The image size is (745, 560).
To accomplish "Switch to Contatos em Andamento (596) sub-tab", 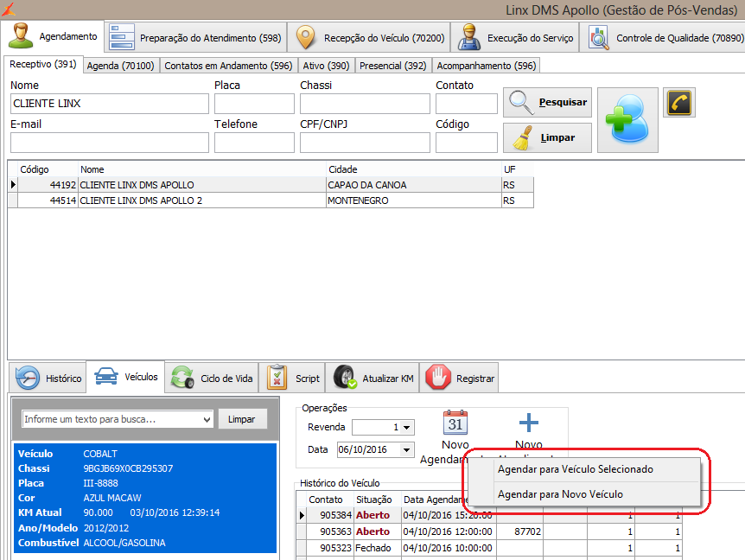I will 228,66.
